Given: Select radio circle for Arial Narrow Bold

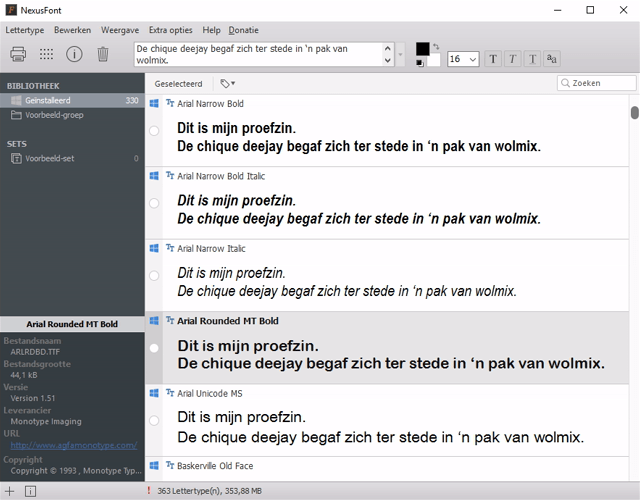Looking at the screenshot, I should [154, 131].
